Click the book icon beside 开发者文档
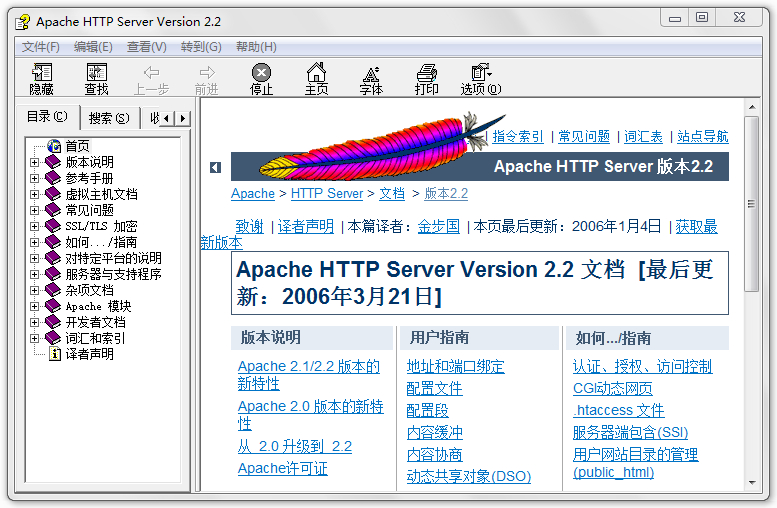 (x=53, y=322)
